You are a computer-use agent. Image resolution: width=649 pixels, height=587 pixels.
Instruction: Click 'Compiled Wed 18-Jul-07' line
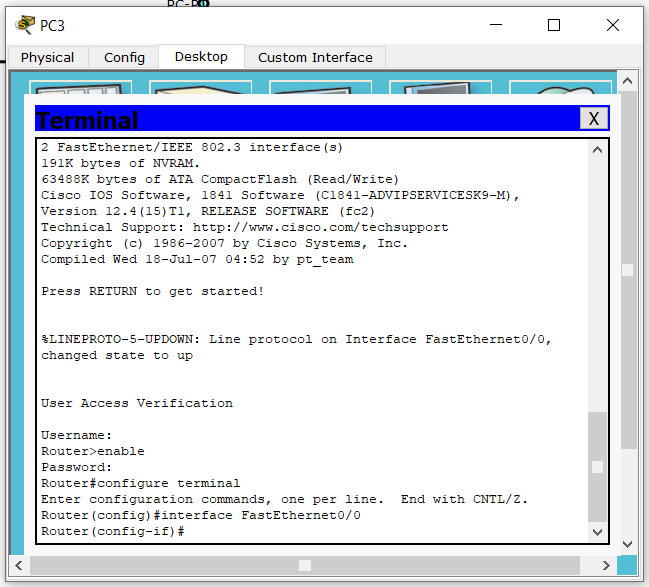coord(197,259)
